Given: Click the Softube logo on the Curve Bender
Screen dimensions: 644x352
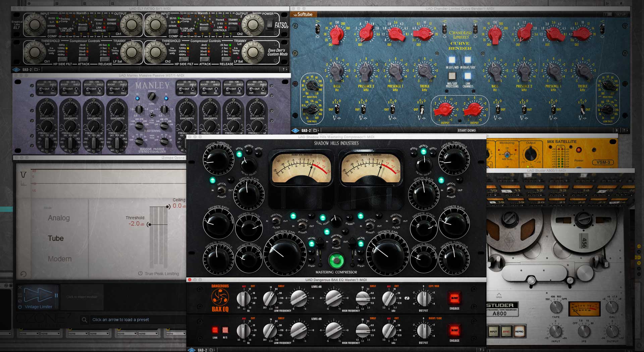Looking at the screenshot, I should coord(304,14).
